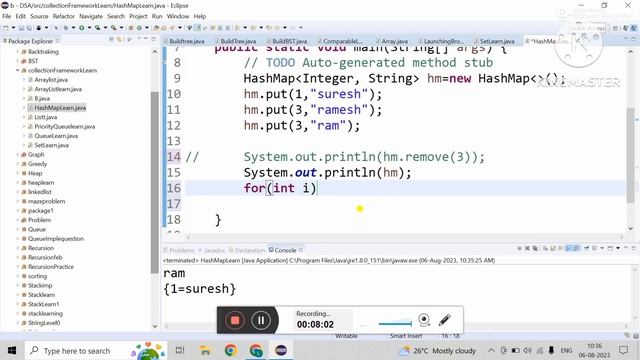Open the Window menu
The width and height of the screenshot is (640, 360).
point(178,16)
